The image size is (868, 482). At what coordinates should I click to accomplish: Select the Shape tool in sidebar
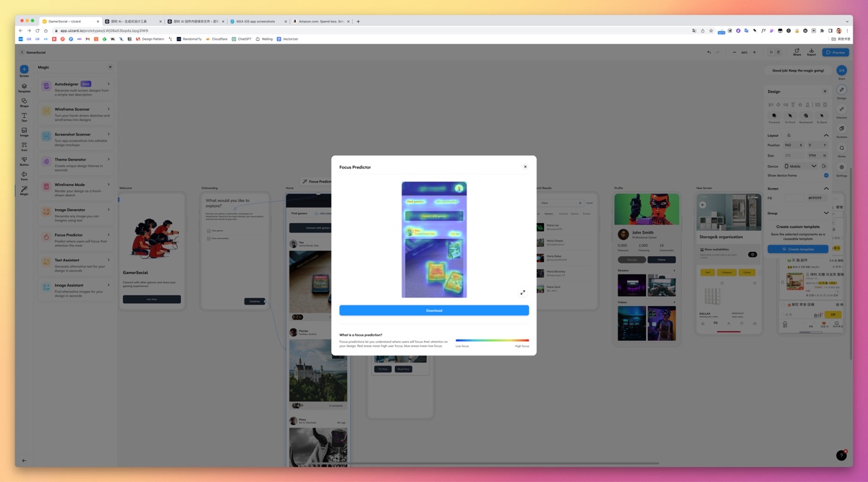click(24, 102)
